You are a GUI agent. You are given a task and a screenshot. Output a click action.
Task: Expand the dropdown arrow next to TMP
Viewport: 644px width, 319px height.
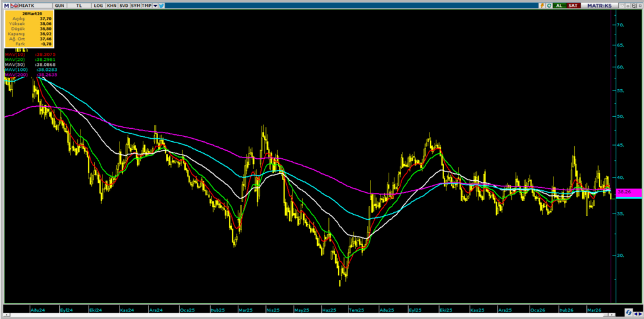point(155,6)
